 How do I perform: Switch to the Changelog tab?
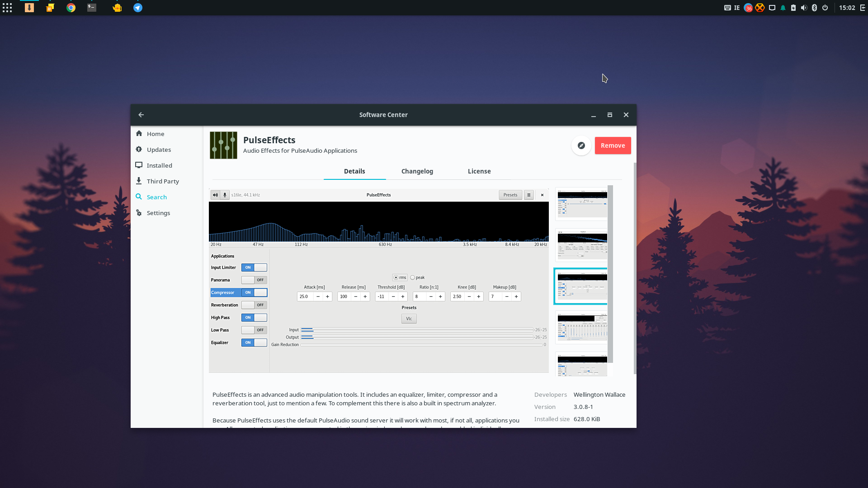pos(417,171)
